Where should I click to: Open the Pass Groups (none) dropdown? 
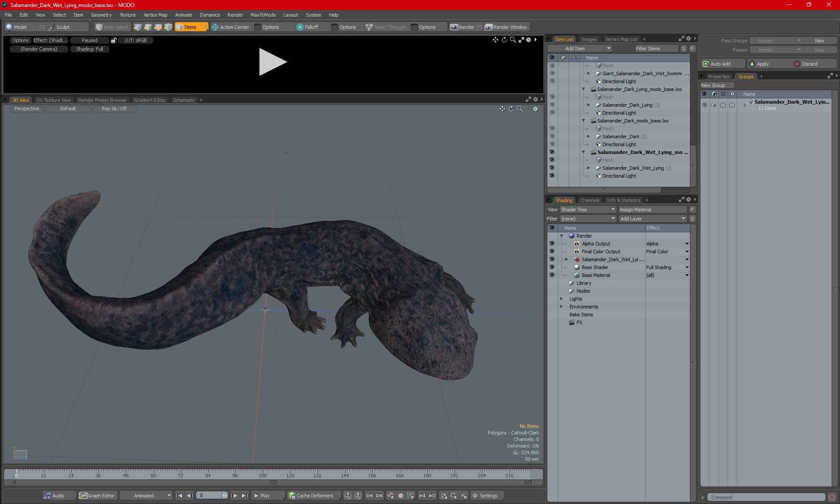[x=776, y=41]
